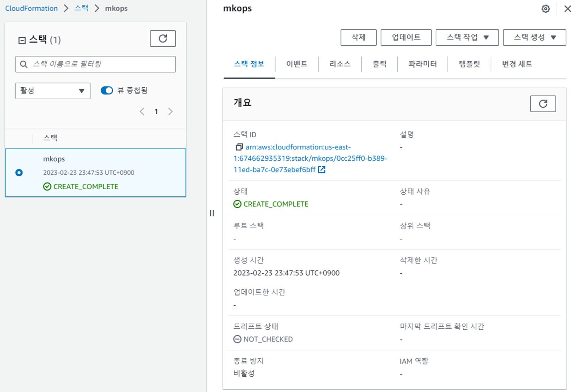The height and width of the screenshot is (392, 575).
Task: Click the 삭제 button
Action: tap(358, 38)
